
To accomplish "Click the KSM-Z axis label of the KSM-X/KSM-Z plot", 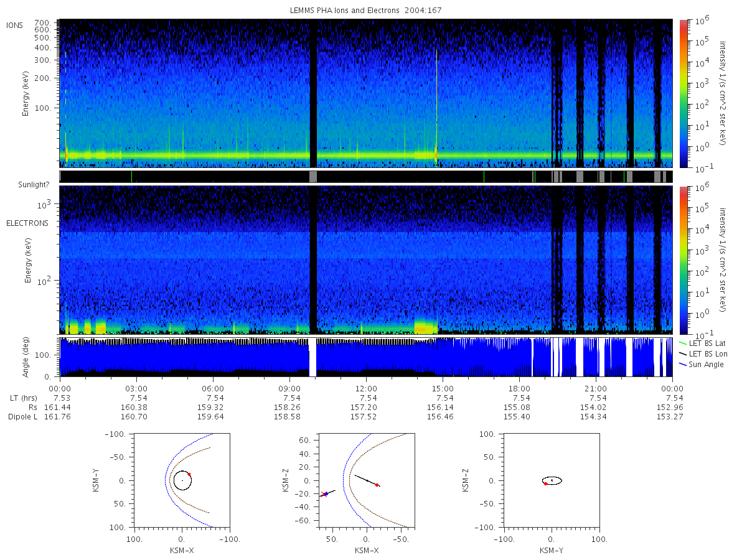I will [286, 480].
